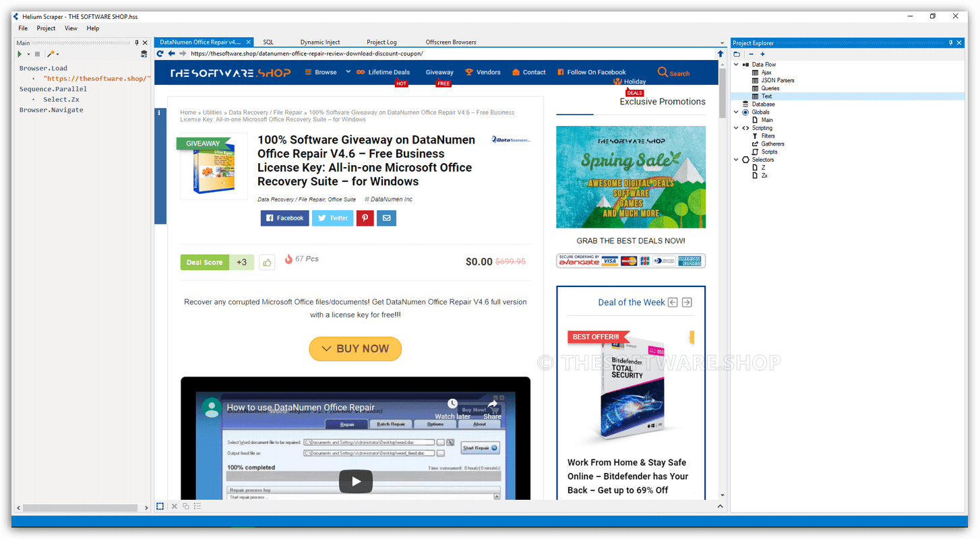Image resolution: width=980 pixels, height=539 pixels.
Task: Click the orange BUY NOW button
Action: click(355, 348)
